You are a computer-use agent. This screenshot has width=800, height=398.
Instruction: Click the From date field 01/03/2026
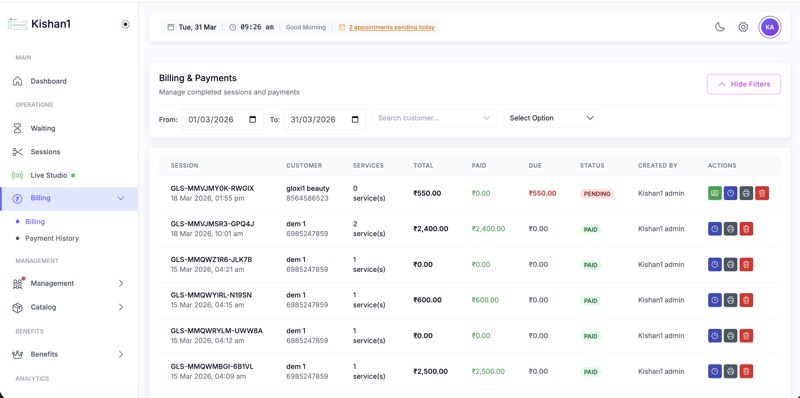(222, 119)
